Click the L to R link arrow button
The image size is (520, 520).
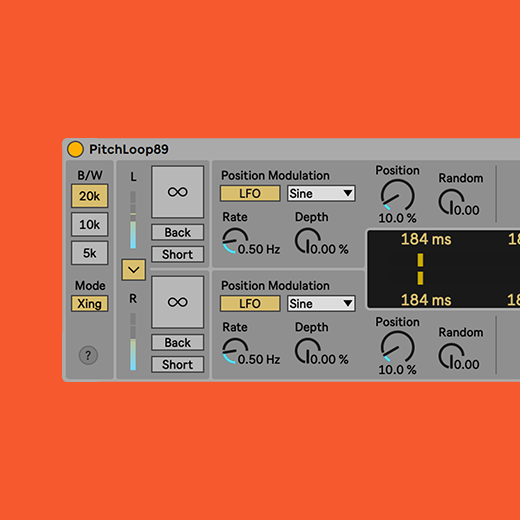(134, 269)
